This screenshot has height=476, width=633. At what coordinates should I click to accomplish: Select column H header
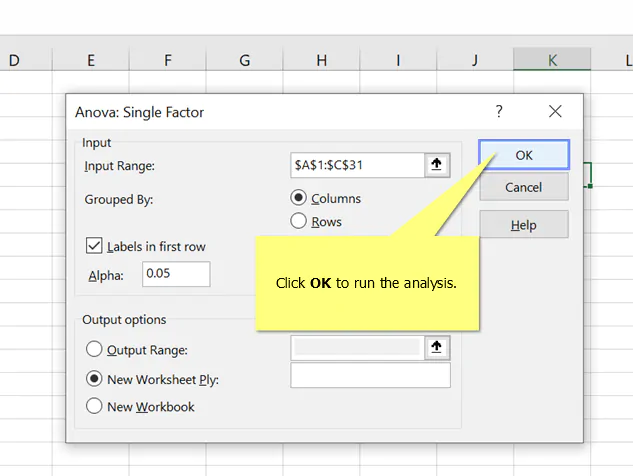point(321,60)
